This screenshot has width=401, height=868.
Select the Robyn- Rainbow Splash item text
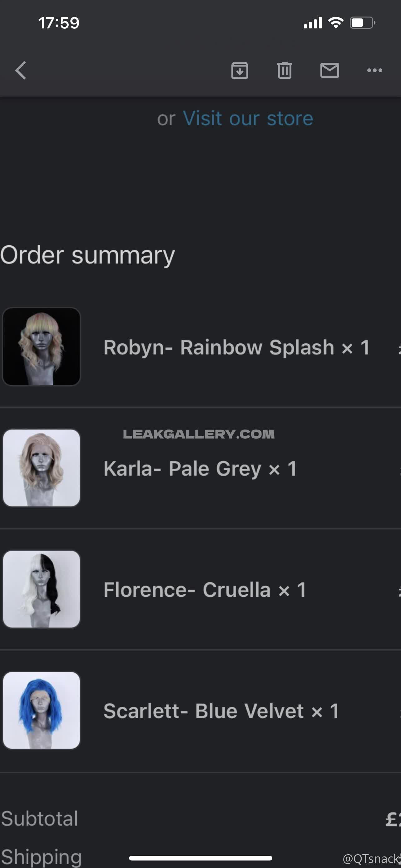click(219, 347)
